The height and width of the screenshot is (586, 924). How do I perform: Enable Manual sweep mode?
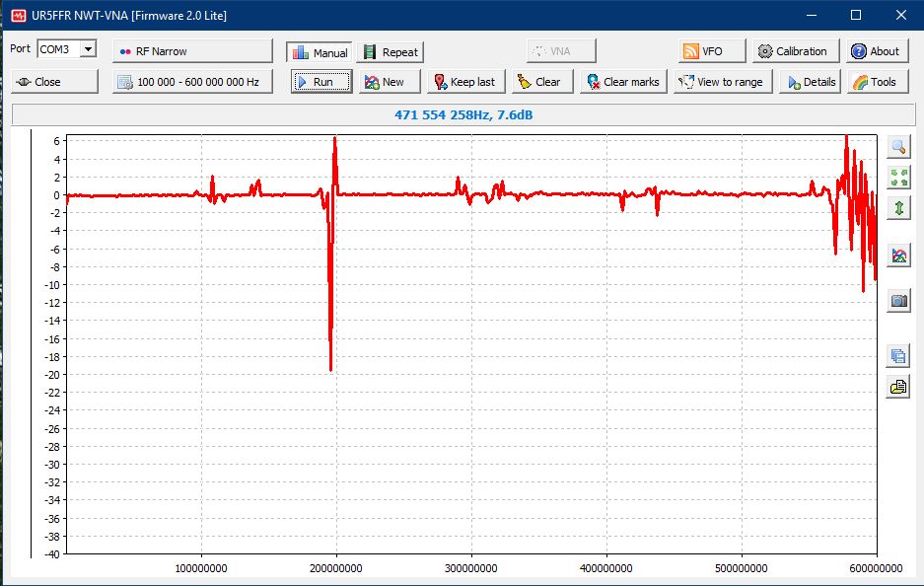coord(319,52)
